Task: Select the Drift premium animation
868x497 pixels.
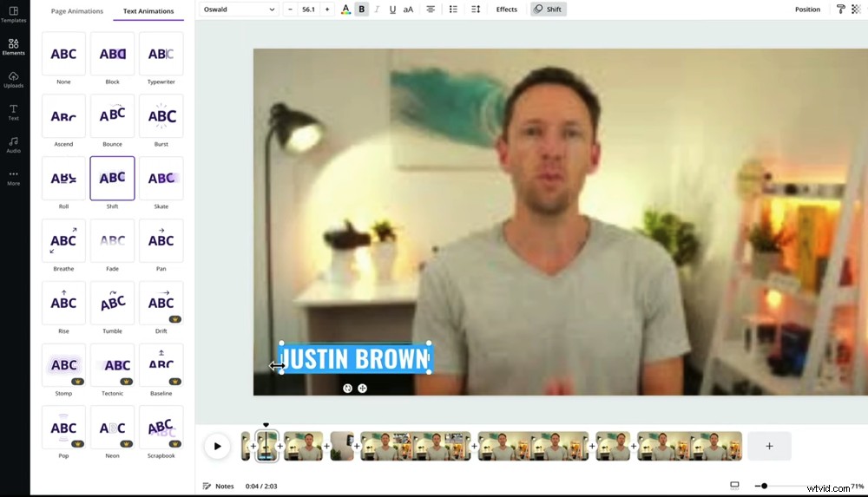Action: coord(161,303)
